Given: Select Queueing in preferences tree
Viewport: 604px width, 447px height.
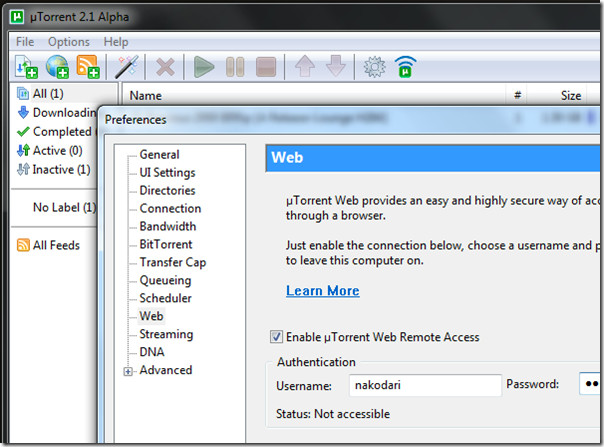Looking at the screenshot, I should point(165,281).
